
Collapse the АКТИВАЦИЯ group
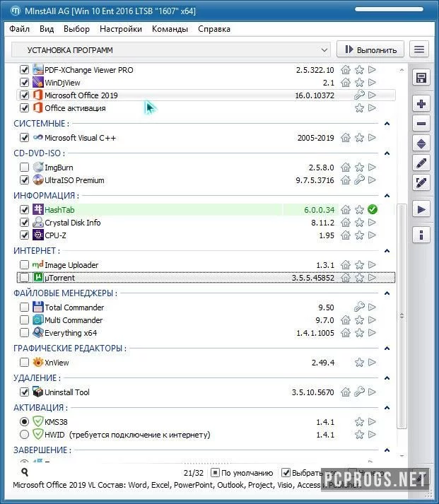[387, 408]
